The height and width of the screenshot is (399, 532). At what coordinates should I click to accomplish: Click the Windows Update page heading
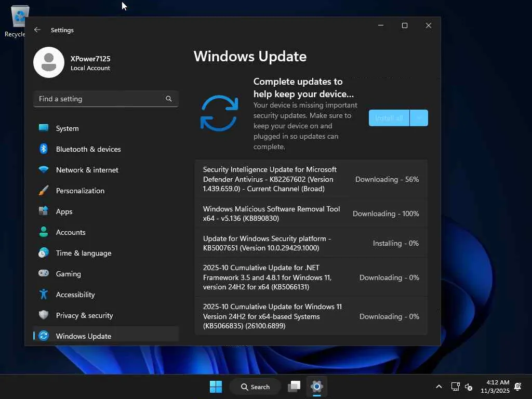pyautogui.click(x=250, y=56)
